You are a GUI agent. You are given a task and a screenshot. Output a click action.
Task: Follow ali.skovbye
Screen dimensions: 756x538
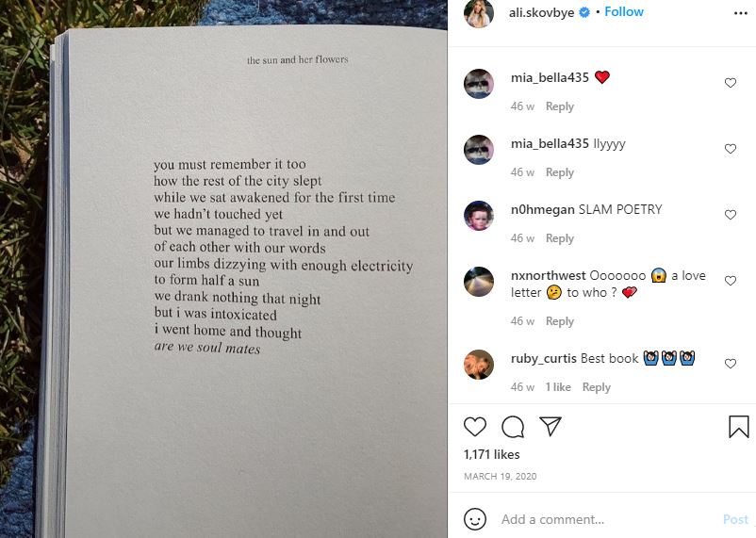point(624,11)
